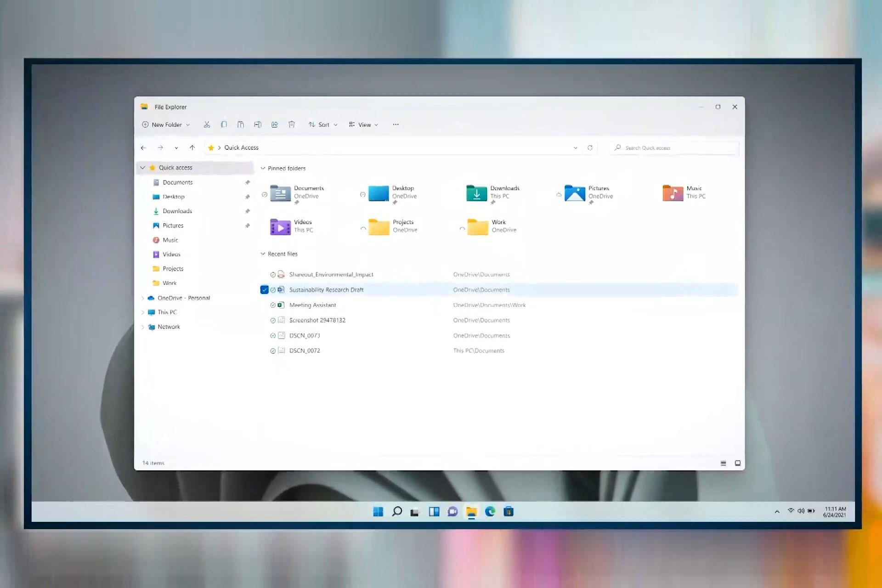The width and height of the screenshot is (882, 588).
Task: Collapse the Pinned folders section
Action: pos(263,169)
